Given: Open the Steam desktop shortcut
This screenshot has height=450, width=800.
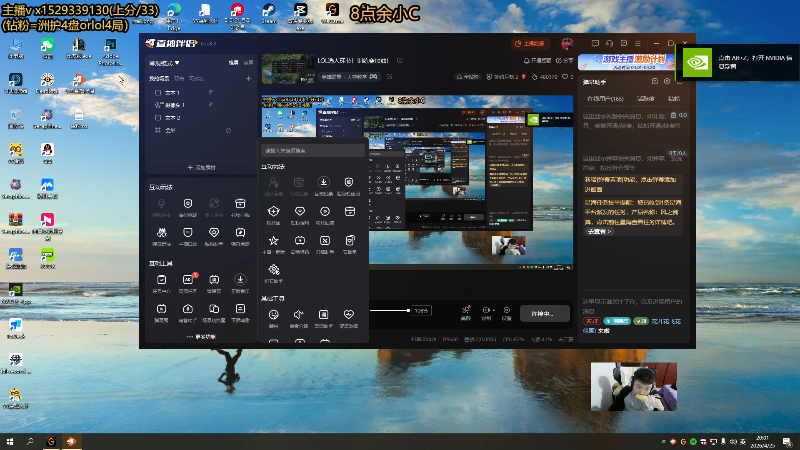Looking at the screenshot, I should (x=269, y=14).
